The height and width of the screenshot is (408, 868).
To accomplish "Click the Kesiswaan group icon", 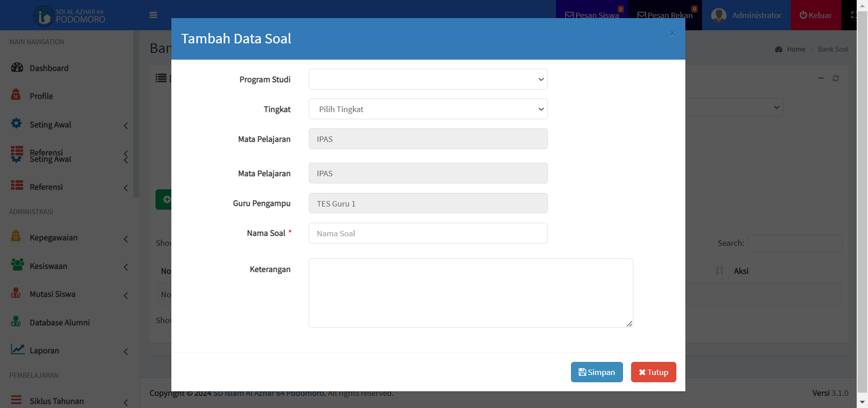I will (x=17, y=265).
